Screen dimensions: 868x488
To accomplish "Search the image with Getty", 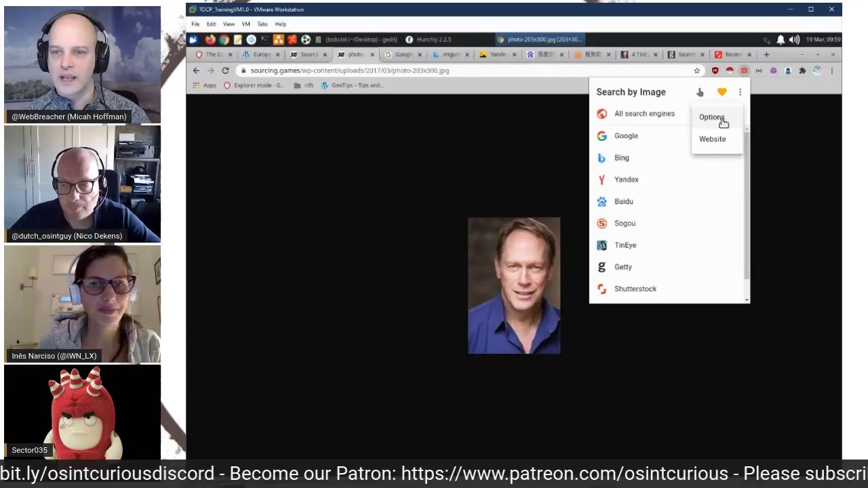I will 667,267.
